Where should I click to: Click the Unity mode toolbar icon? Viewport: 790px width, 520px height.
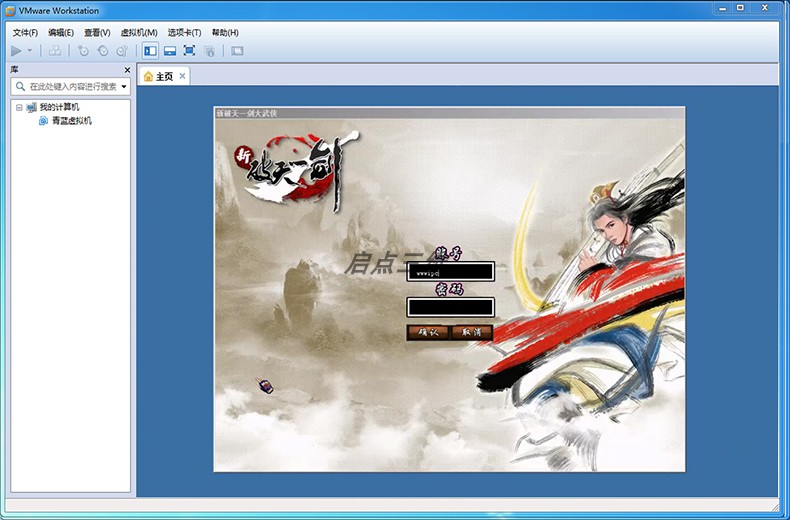click(x=209, y=51)
